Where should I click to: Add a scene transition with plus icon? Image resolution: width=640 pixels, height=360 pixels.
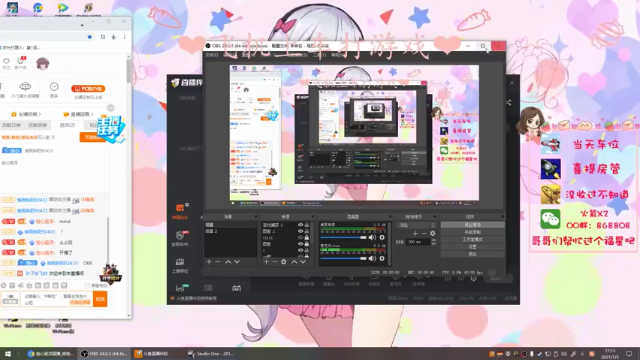click(x=415, y=233)
